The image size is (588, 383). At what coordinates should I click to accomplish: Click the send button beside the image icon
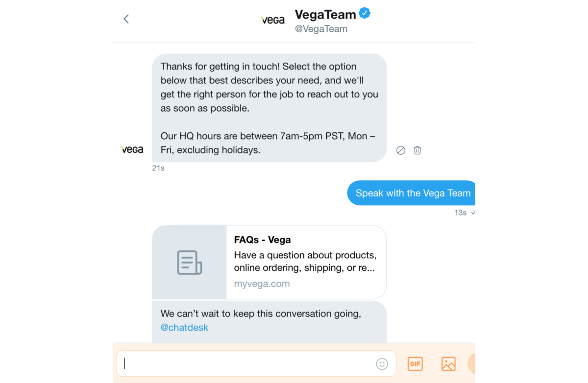point(471,363)
